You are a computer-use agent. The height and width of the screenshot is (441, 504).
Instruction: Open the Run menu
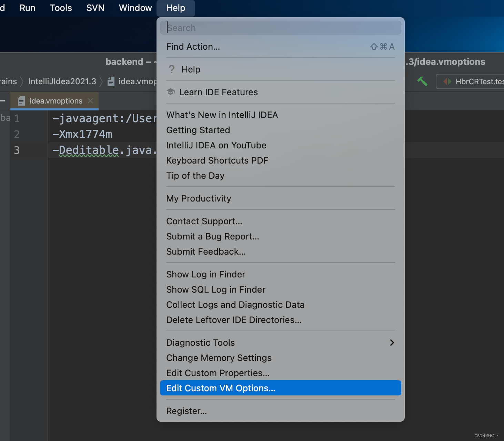point(28,8)
